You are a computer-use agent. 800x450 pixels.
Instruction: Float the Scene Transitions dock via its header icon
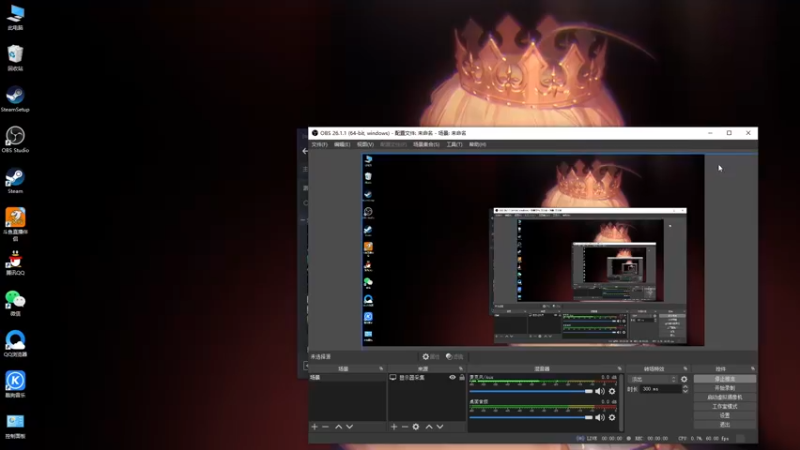(x=685, y=368)
